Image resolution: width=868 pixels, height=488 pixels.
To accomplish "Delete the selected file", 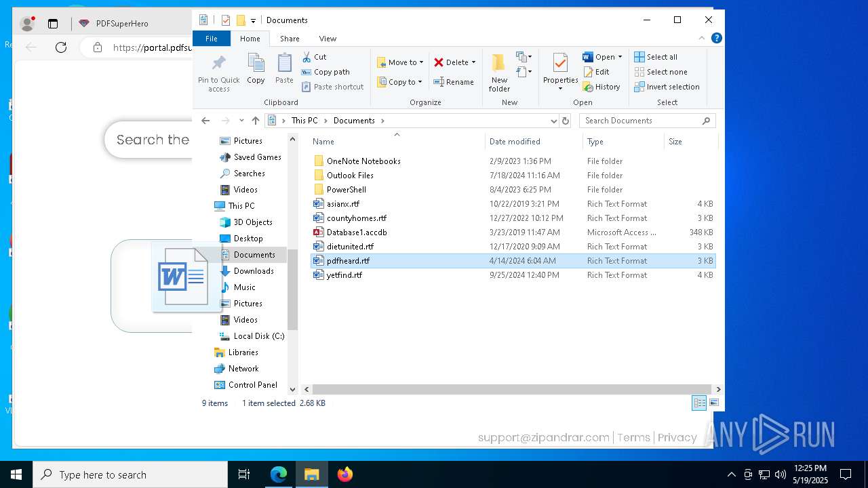I will [x=450, y=62].
